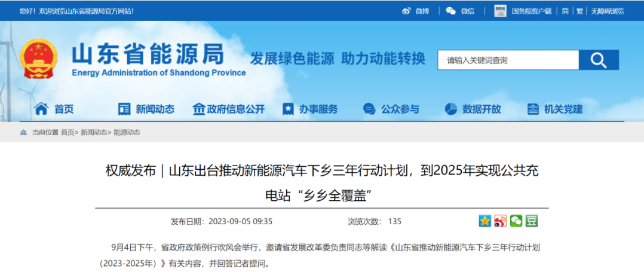Screen dimensions: 644x272
Task: Click the keyword search input field
Action: [508, 60]
